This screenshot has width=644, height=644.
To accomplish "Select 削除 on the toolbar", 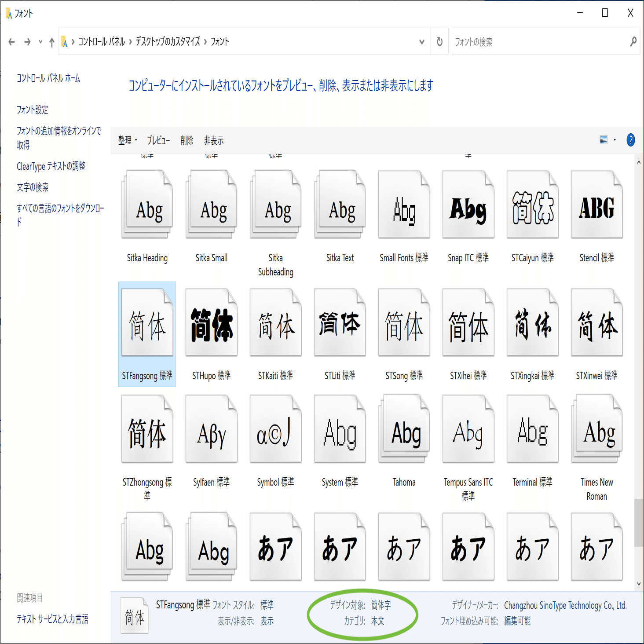I will (187, 140).
